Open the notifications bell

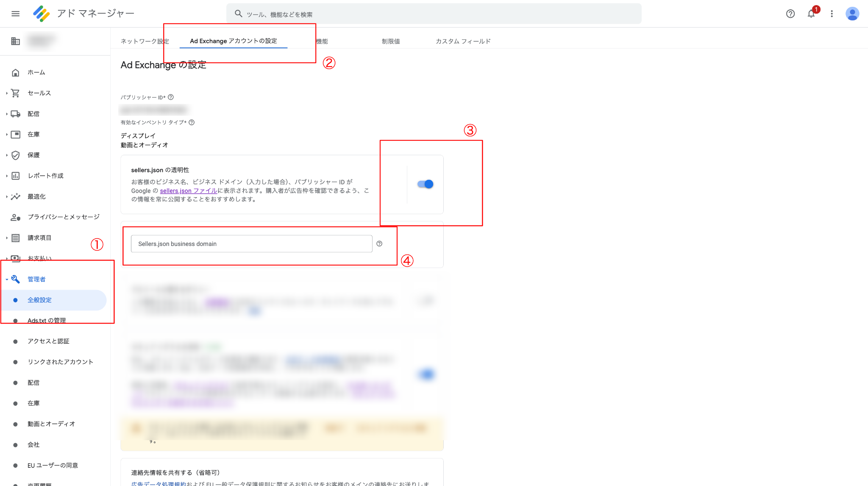[811, 14]
